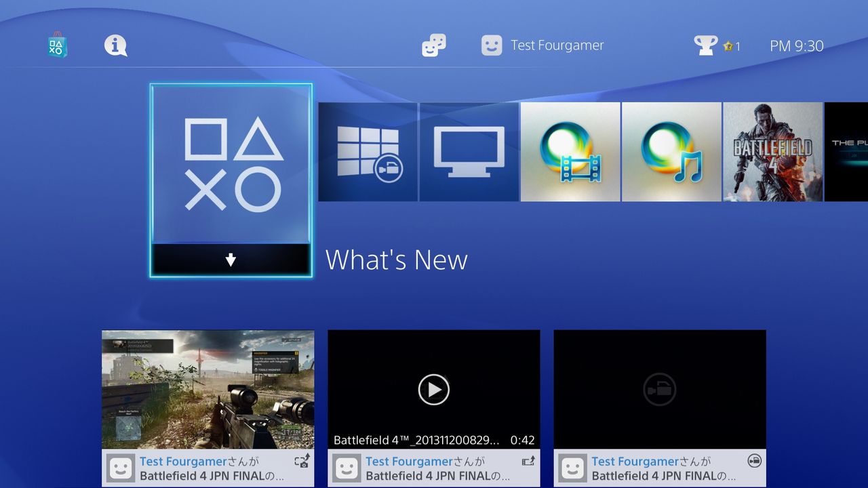
Task: Launch the Music Unlimited note tile
Action: coord(671,152)
